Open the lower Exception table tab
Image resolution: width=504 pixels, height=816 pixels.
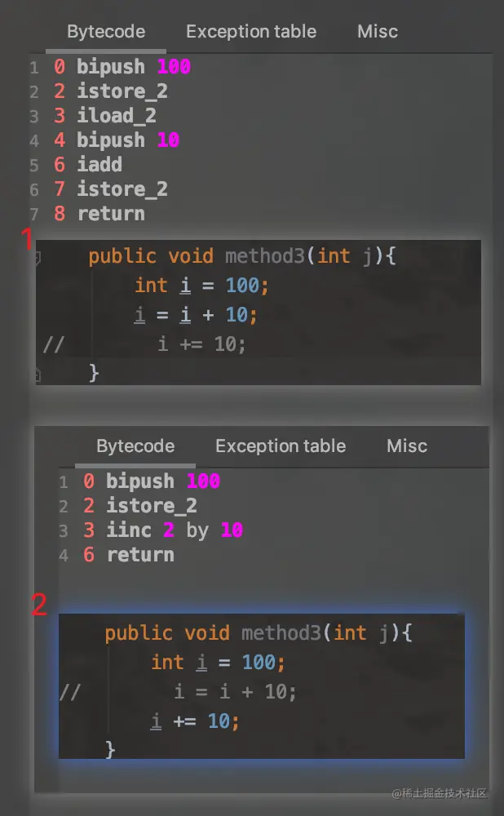coord(280,446)
